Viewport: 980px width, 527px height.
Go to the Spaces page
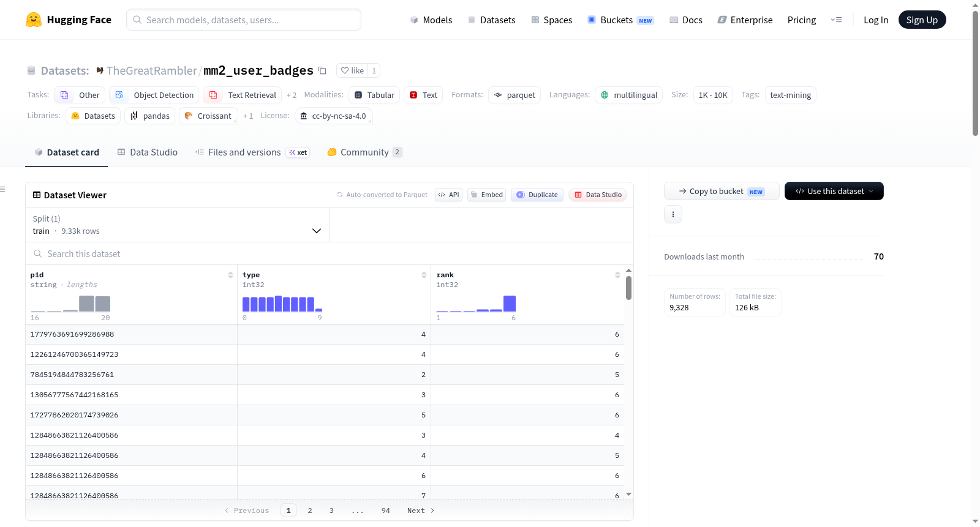[551, 20]
